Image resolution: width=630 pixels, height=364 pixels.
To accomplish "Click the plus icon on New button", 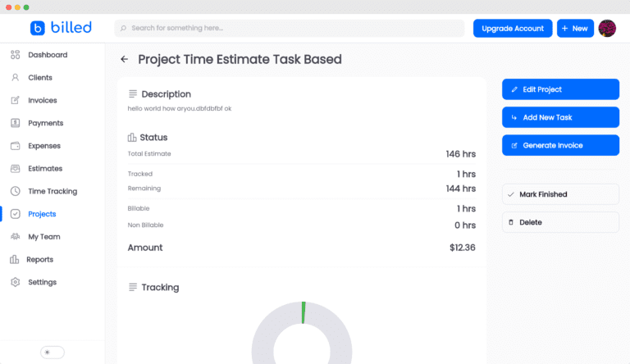I will pyautogui.click(x=565, y=29).
